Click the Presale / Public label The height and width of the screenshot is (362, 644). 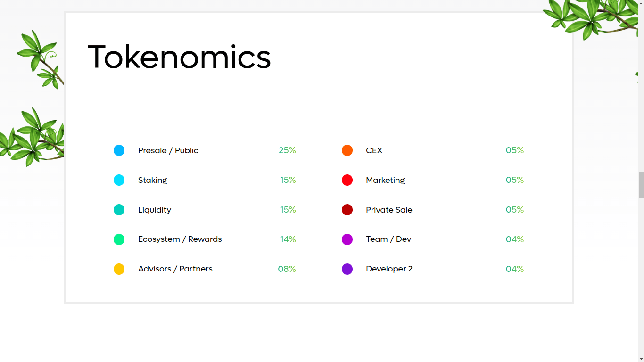pos(168,150)
